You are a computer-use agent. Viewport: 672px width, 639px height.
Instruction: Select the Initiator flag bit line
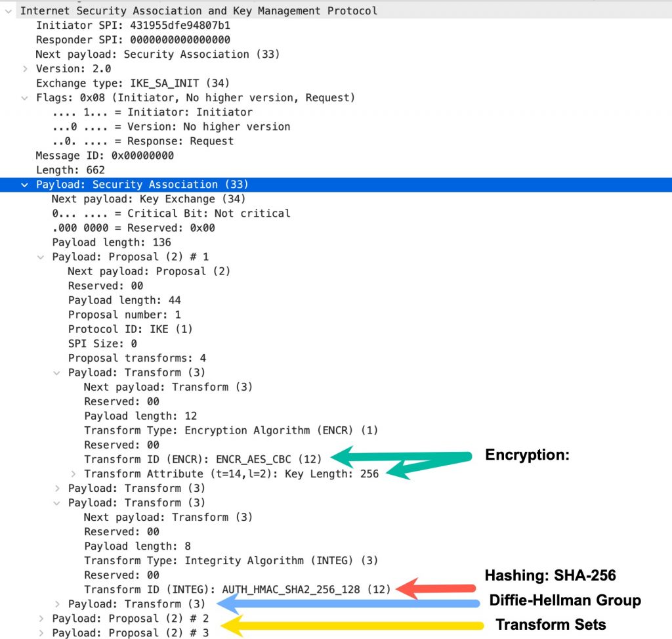(151, 112)
